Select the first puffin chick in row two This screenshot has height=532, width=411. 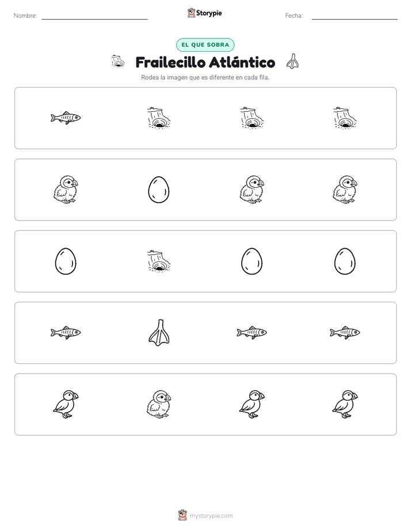[66, 189]
